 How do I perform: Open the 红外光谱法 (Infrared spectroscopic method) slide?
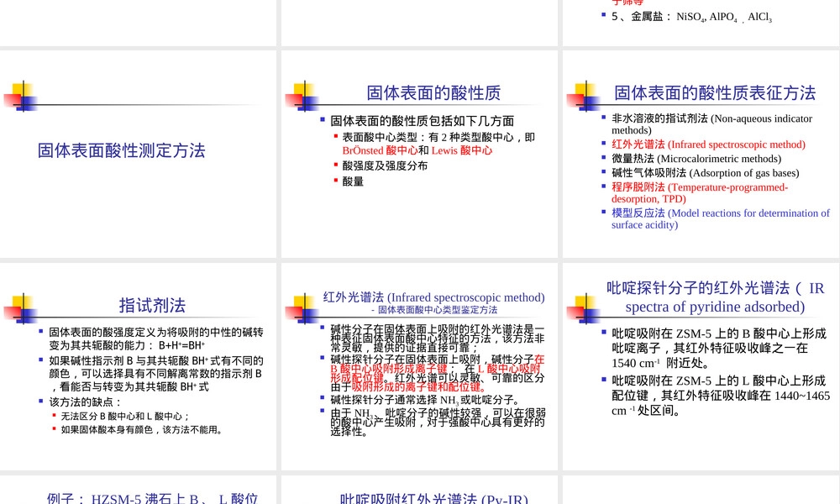[x=419, y=366]
